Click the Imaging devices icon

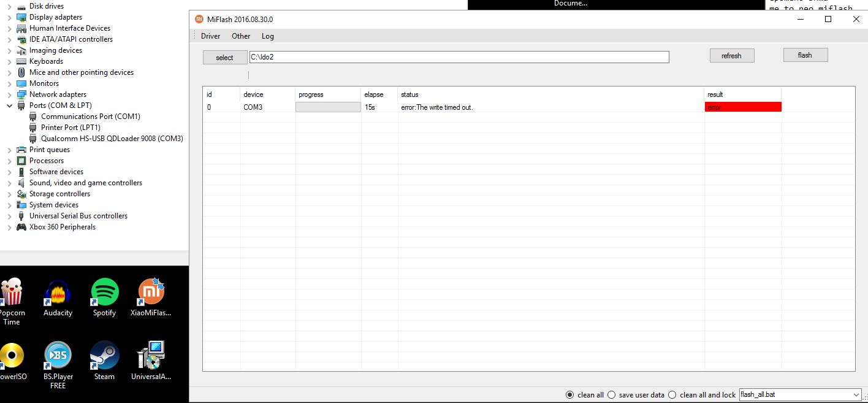coord(21,50)
